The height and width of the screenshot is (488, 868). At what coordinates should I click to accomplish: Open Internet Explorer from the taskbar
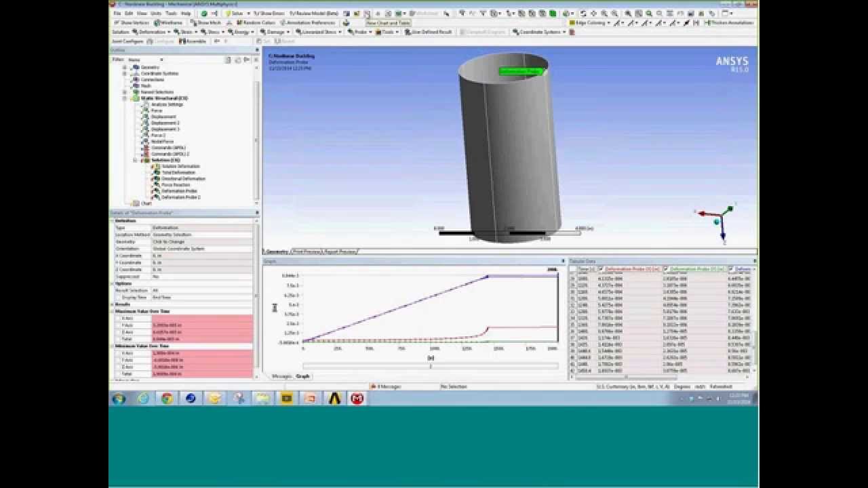pos(144,399)
